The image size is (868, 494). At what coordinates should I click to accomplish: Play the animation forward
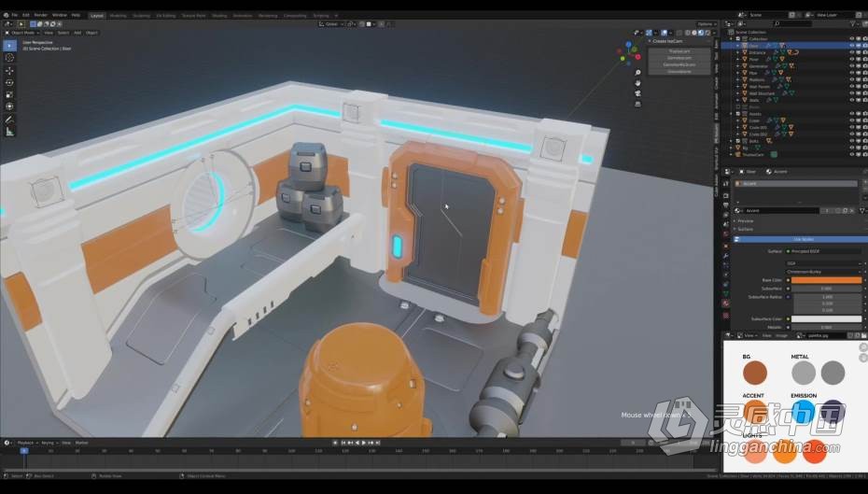tap(364, 443)
